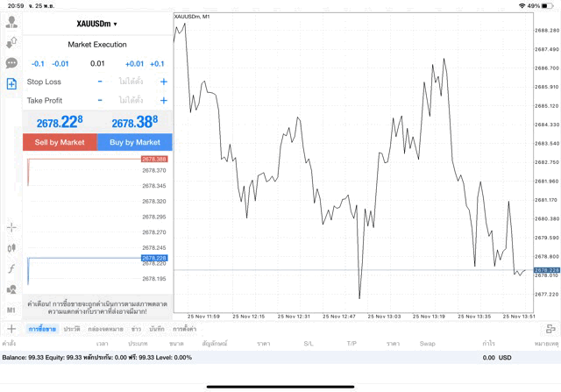
Task: Click the volume 0.01 input field
Action: (x=97, y=63)
